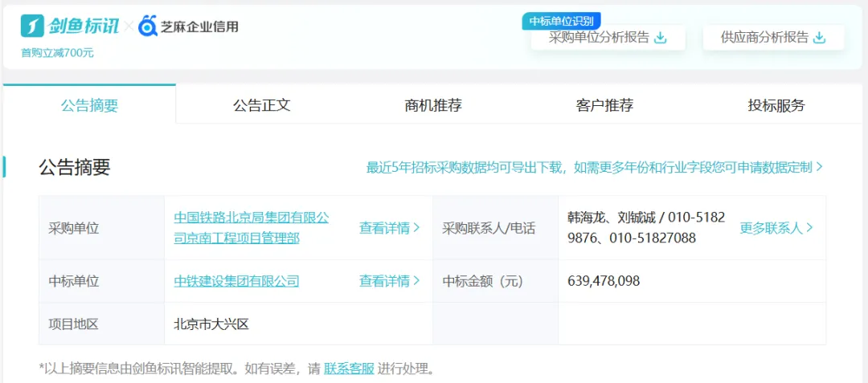This screenshot has height=383, width=868.
Task: Open the 中铁建设集团有限公司 company link
Action: coord(236,281)
